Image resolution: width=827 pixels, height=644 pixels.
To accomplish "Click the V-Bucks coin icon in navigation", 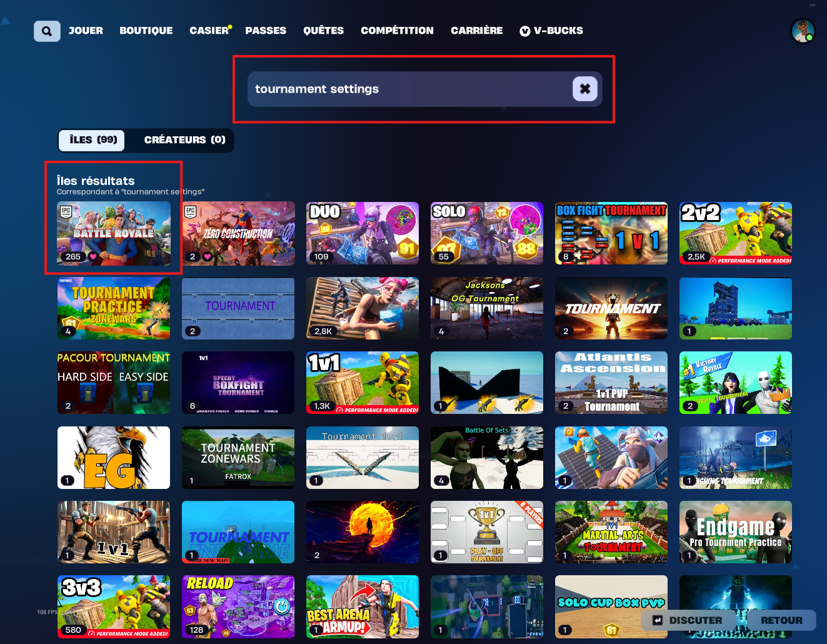I will 525,30.
